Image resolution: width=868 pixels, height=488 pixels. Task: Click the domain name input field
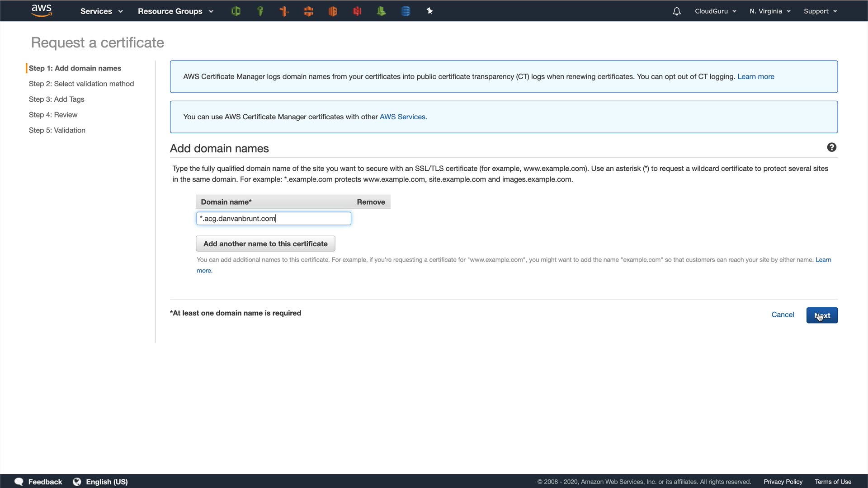(x=274, y=219)
